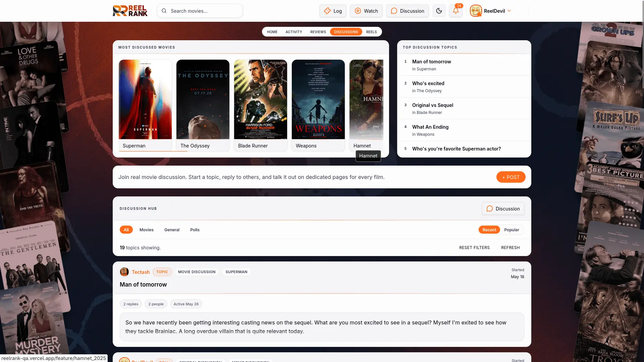
Task: Open the Man of tomorrow post title
Action: 143,284
